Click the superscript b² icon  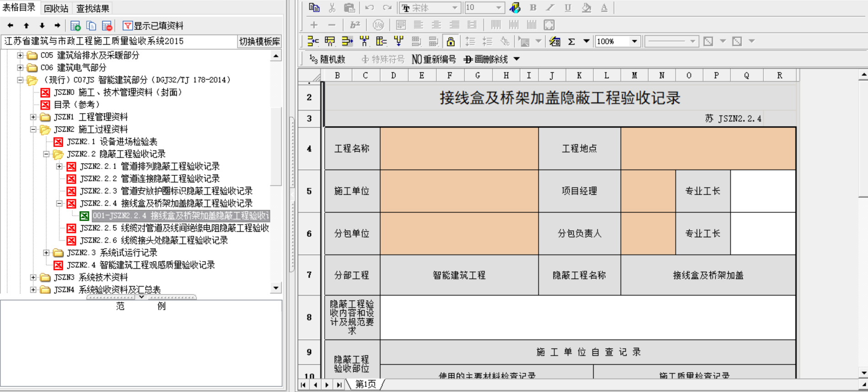[355, 25]
